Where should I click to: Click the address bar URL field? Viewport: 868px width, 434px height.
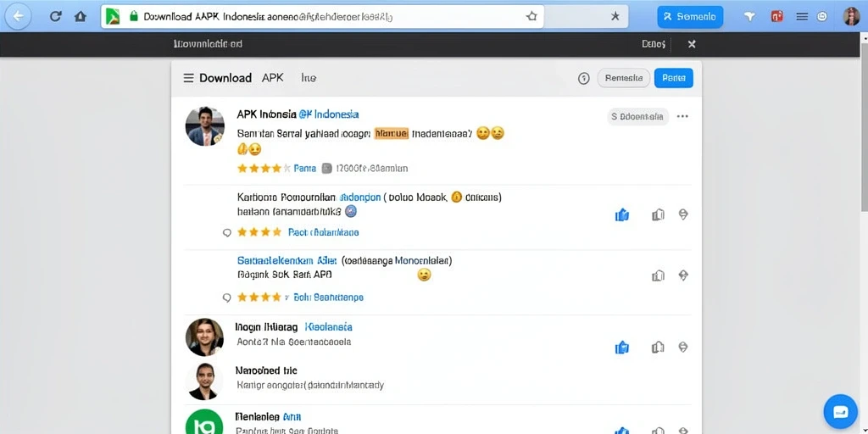(x=322, y=17)
